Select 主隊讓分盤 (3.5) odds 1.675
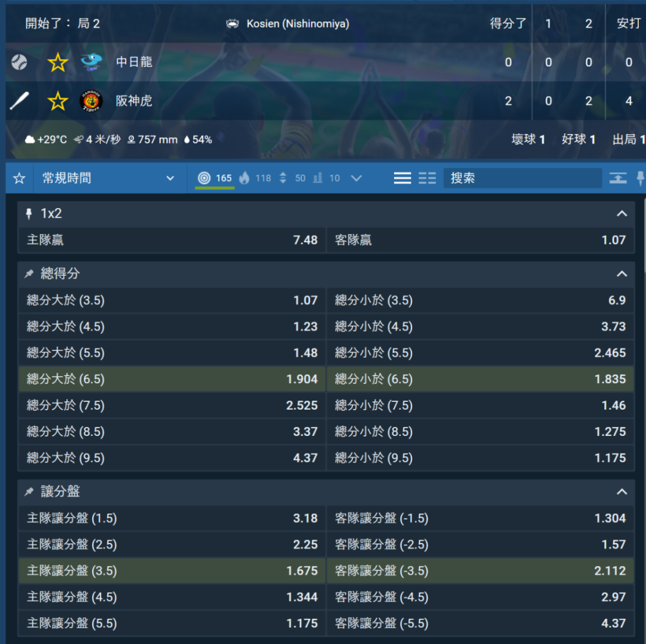The image size is (646, 644). [x=172, y=571]
